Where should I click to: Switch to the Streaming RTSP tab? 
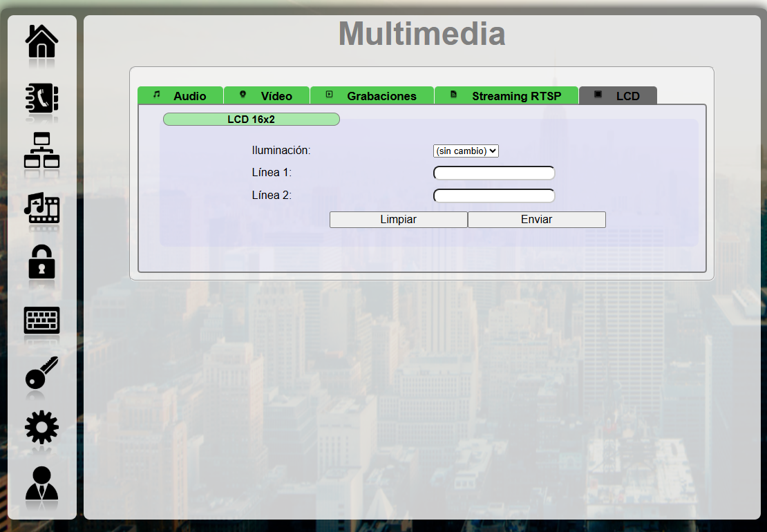click(506, 96)
